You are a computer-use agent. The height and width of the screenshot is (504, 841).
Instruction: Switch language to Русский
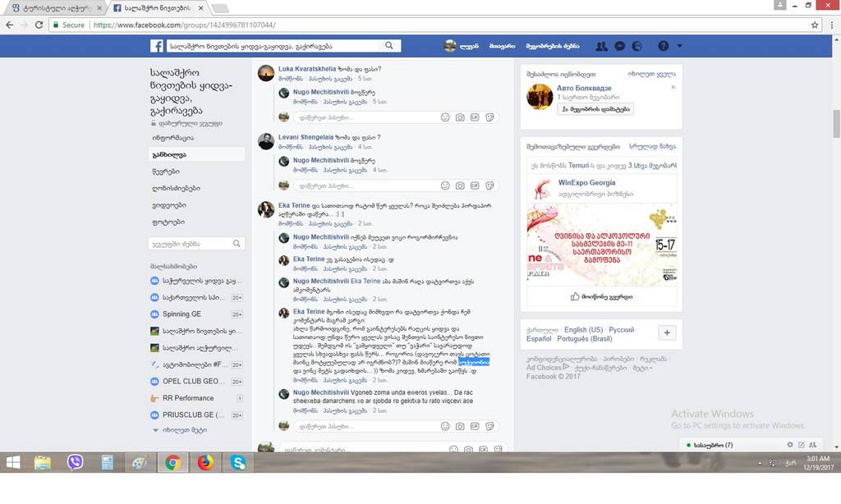(621, 330)
